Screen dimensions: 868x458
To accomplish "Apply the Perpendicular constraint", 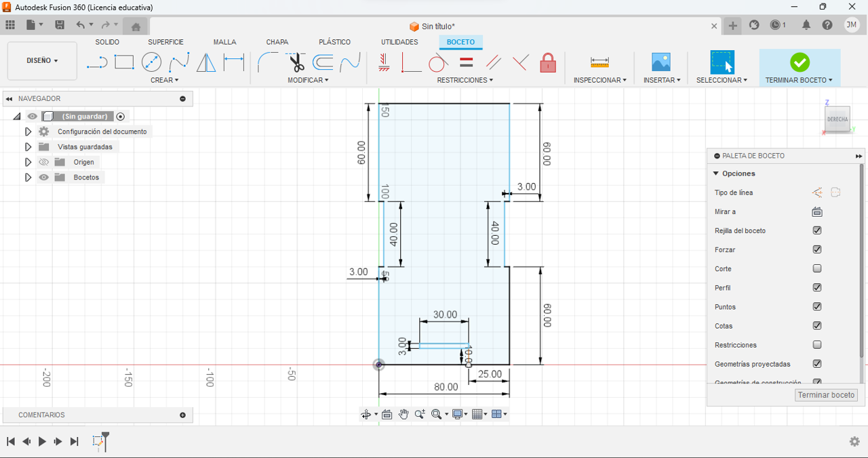I will [411, 63].
